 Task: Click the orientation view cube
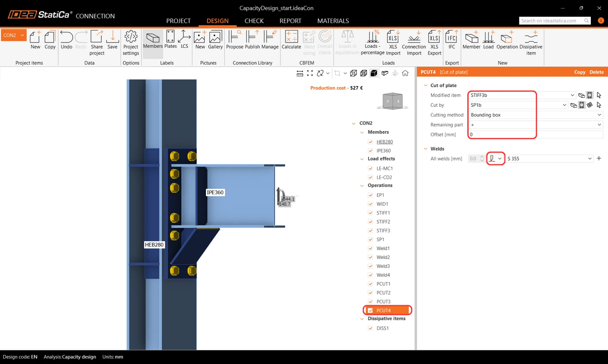click(393, 101)
